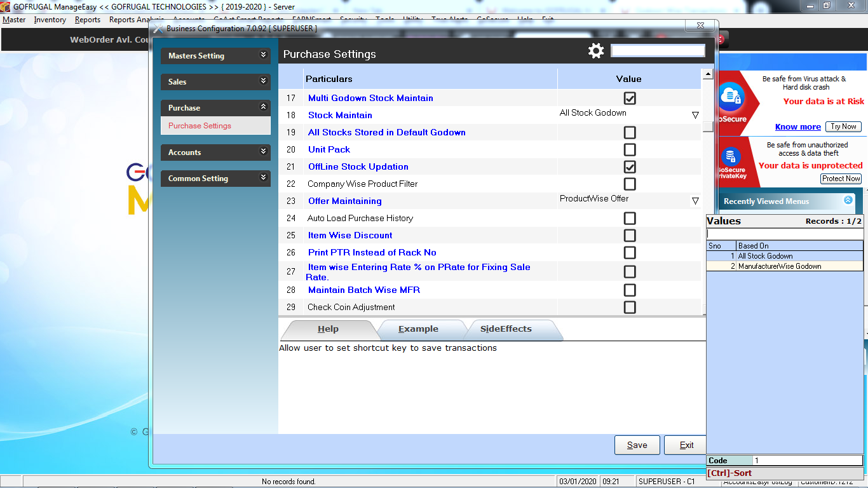Select the All Stock Godown value row
This screenshot has height=488, width=868.
tap(785, 256)
